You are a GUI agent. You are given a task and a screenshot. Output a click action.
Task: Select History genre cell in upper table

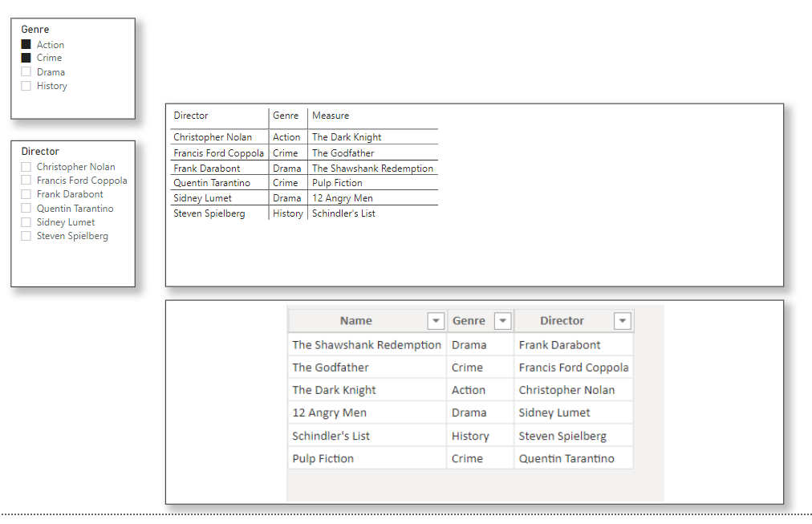(x=288, y=213)
